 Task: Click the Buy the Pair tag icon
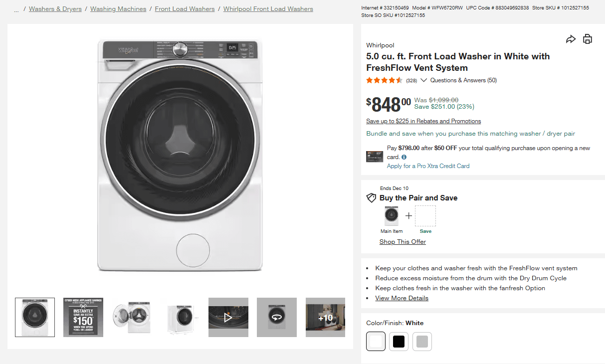point(371,197)
